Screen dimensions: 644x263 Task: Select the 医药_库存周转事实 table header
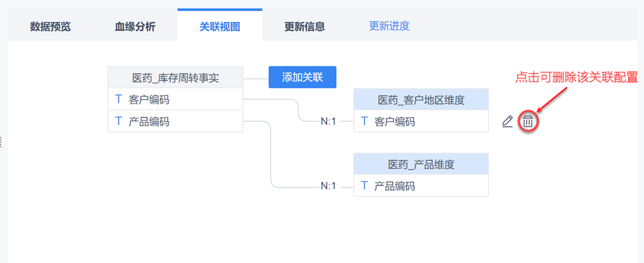click(175, 78)
